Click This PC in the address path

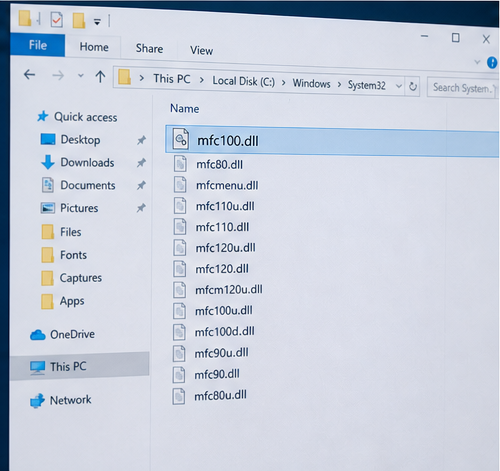click(172, 79)
